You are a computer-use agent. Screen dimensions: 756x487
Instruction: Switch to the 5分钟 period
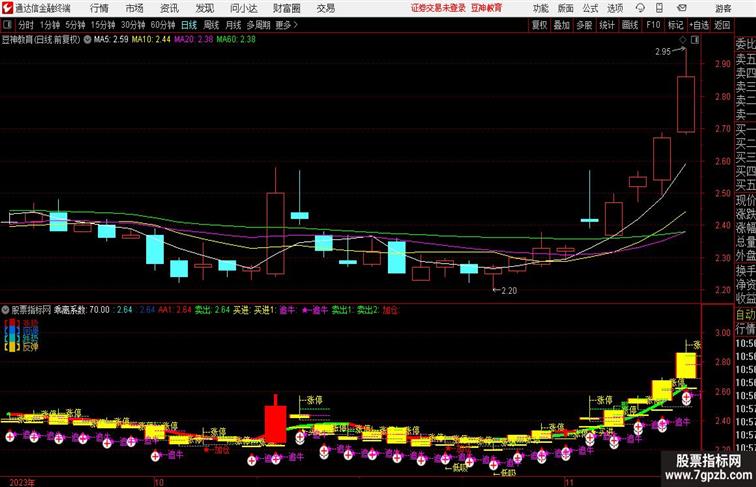[x=75, y=25]
